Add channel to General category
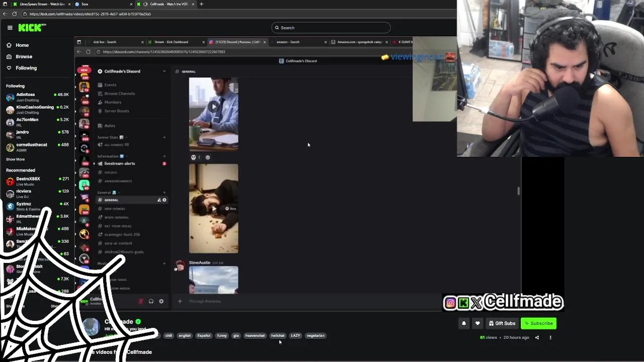This screenshot has height=362, width=644. [x=164, y=193]
